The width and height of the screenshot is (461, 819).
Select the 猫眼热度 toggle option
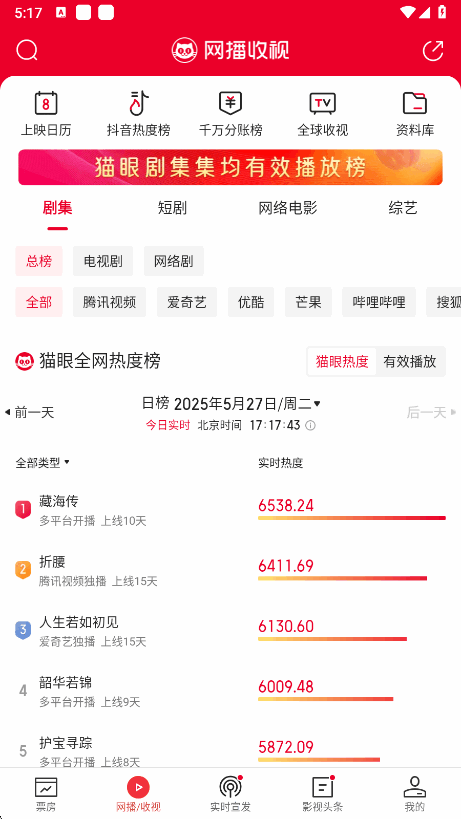tap(342, 361)
